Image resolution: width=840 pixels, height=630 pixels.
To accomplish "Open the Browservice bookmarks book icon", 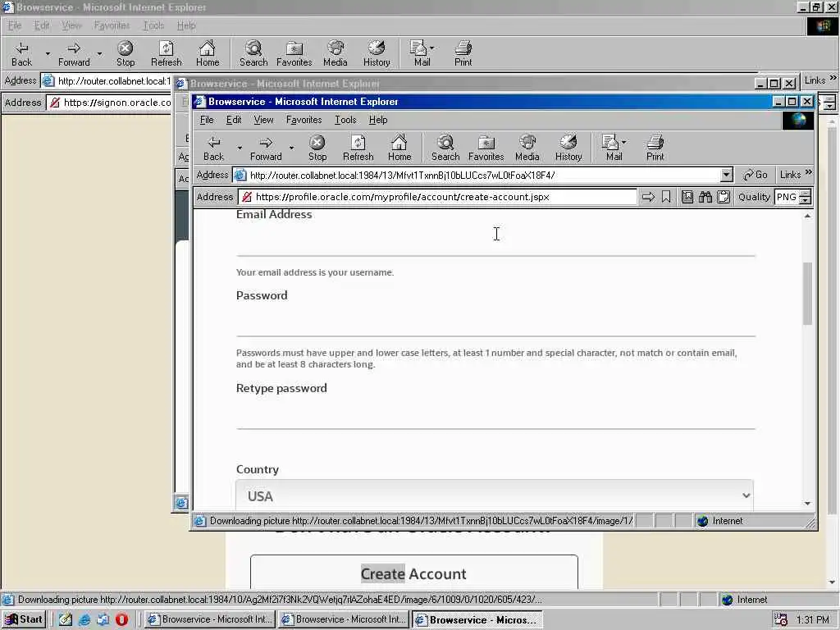I will 687,197.
